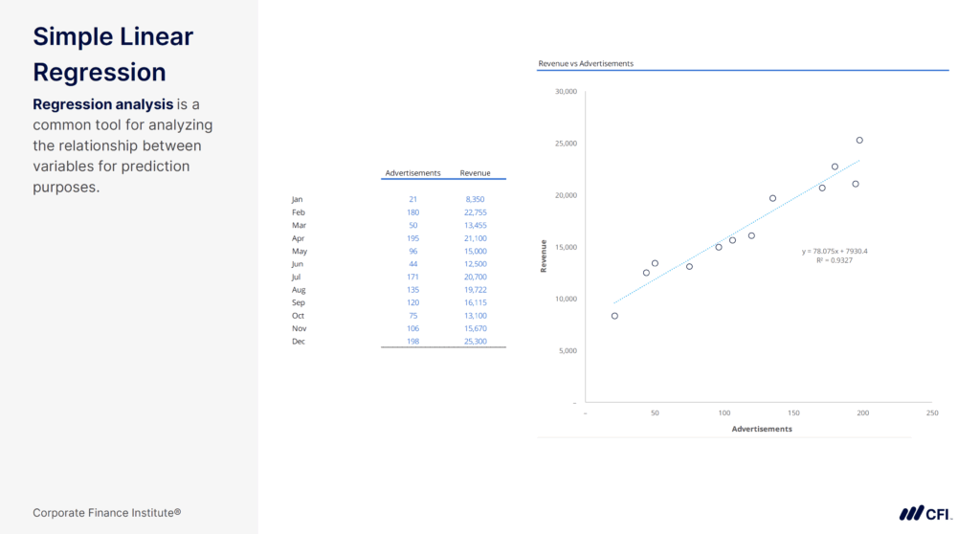
Task: Select Apr advertisements cell "195"
Action: pos(412,238)
